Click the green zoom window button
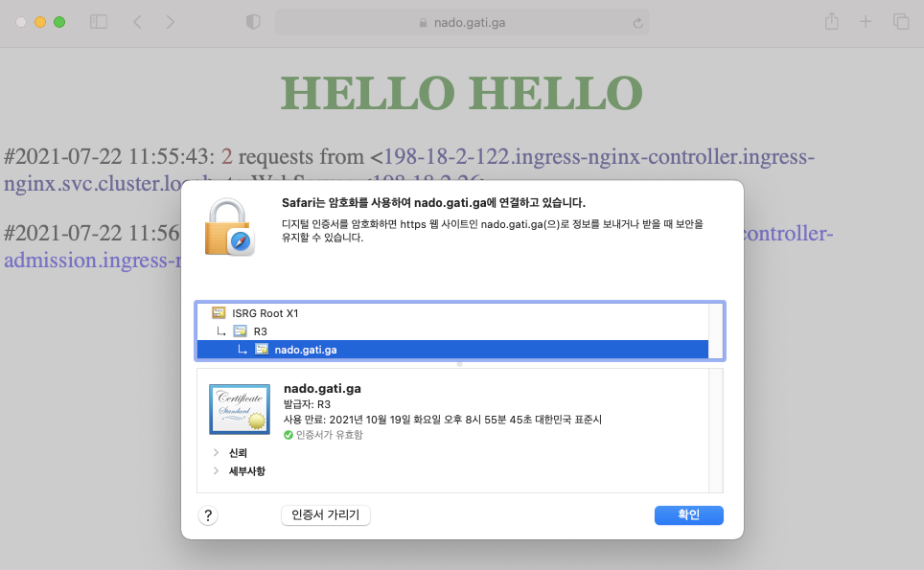Viewport: 924px width, 570px height. [x=59, y=22]
